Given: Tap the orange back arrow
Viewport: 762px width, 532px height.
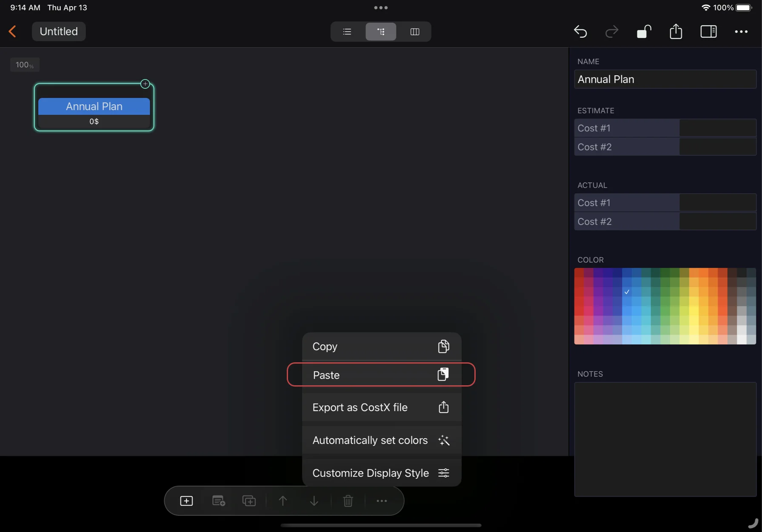Looking at the screenshot, I should point(12,31).
